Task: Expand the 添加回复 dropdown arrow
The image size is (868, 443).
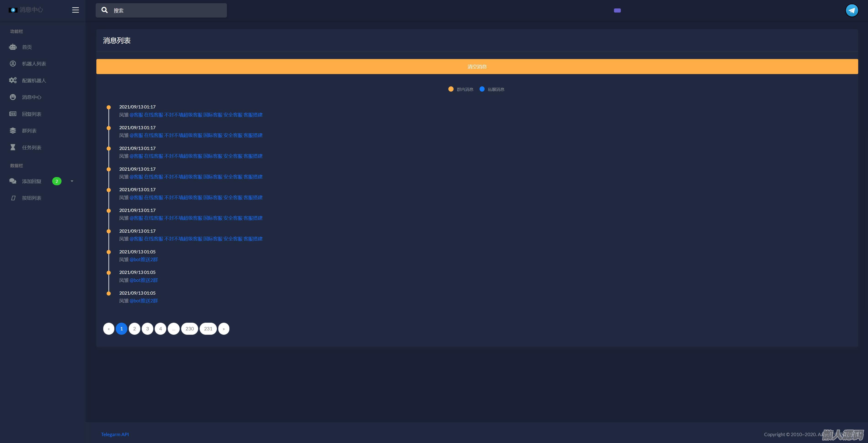Action: click(72, 181)
